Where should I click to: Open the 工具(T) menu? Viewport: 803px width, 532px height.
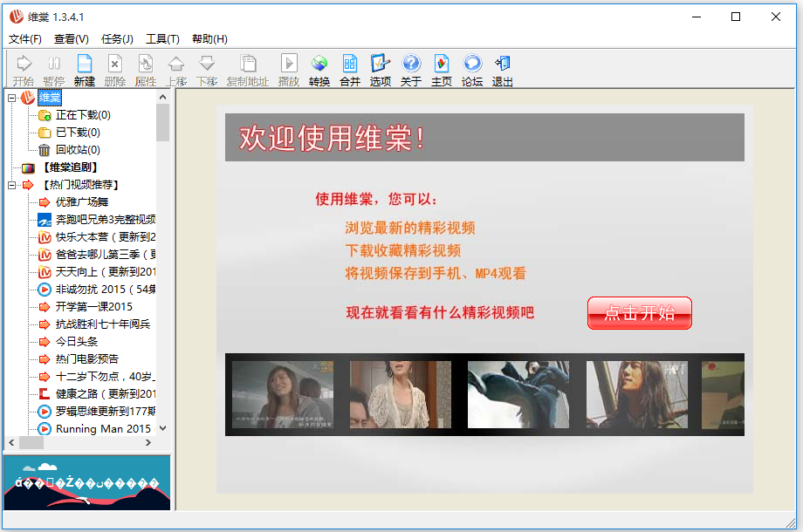coord(162,38)
